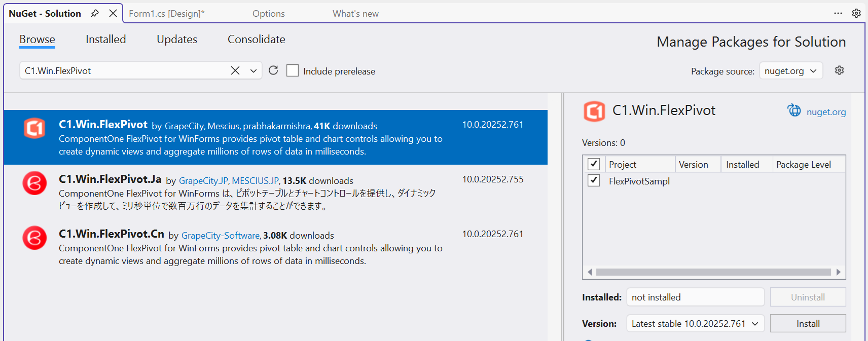Screen dimensions: 868x341
Task: Select the C1.Win.FlexPivot.Cn package row title
Action: coord(112,234)
